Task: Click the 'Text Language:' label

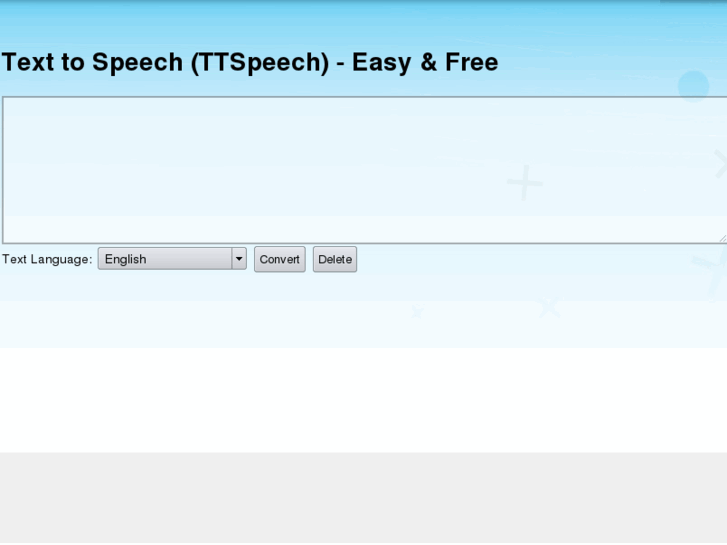Action: 47,259
